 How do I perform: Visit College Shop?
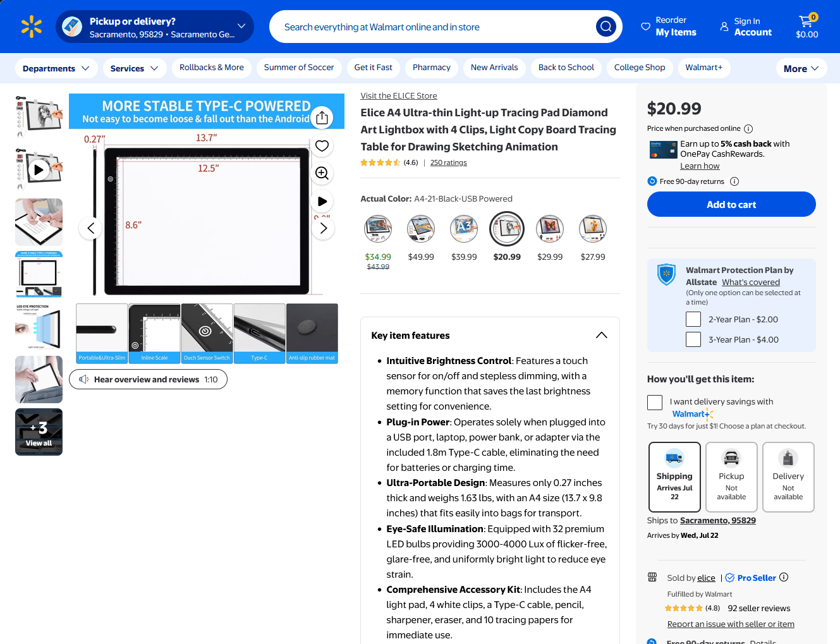(x=640, y=68)
